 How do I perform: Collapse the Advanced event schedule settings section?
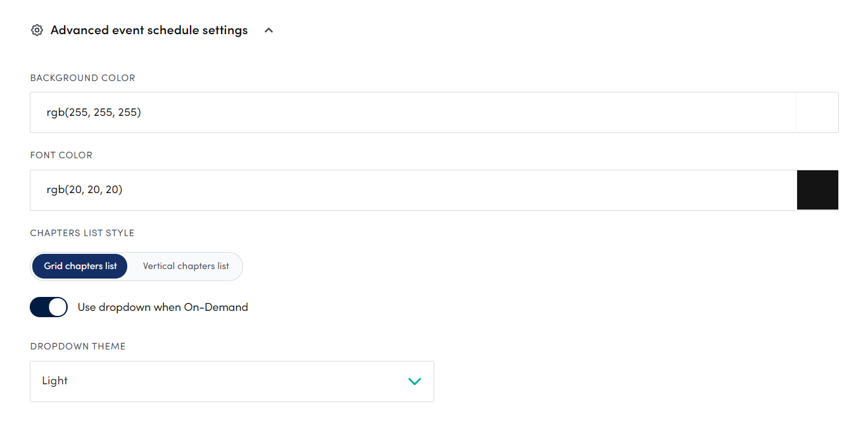268,30
